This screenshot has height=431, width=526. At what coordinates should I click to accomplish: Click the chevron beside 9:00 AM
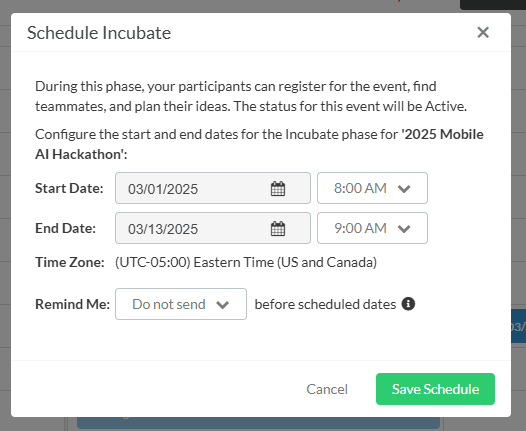(404, 229)
